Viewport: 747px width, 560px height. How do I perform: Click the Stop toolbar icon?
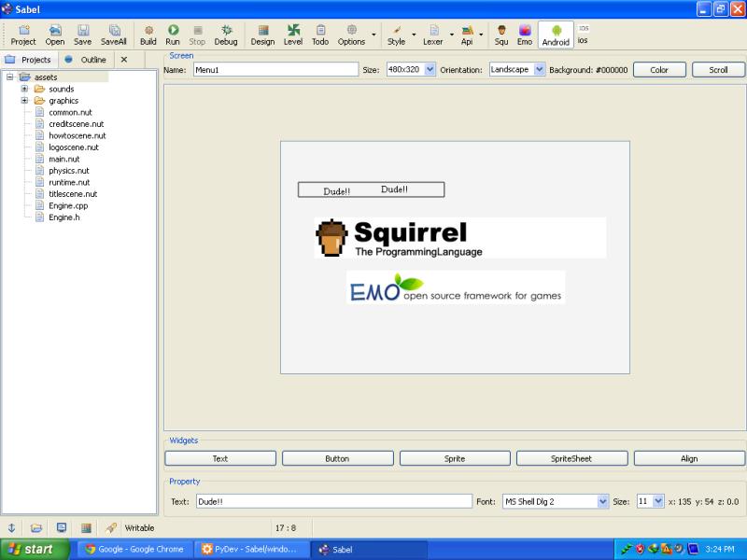tap(197, 35)
